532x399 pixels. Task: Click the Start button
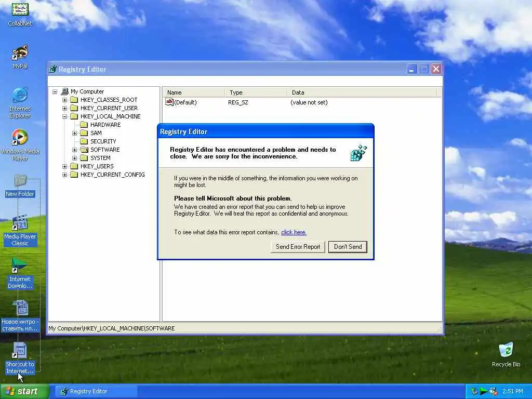point(24,391)
